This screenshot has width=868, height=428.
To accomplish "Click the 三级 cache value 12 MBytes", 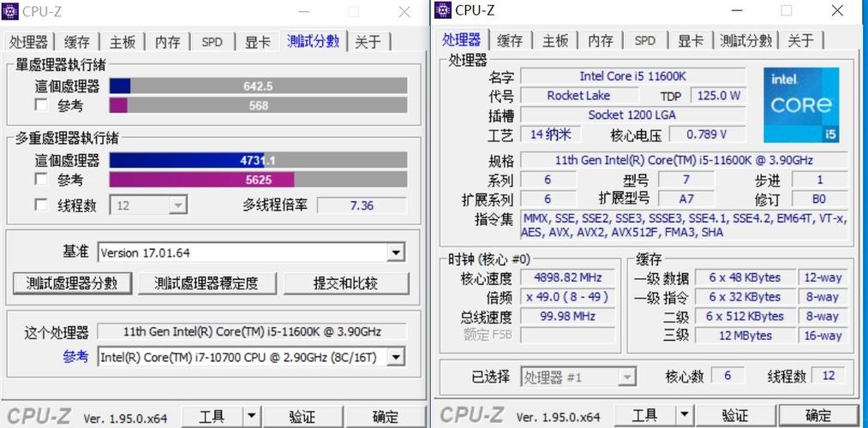I will point(745,336).
